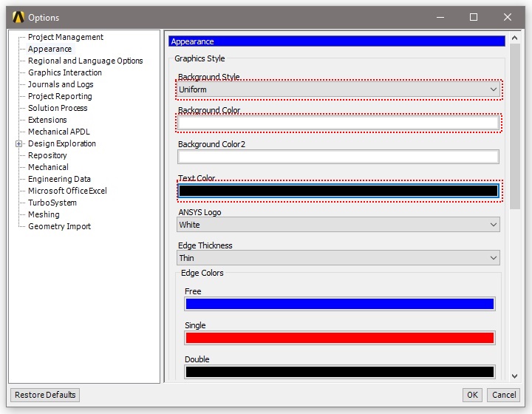Viewport: 532px width, 414px height.
Task: Close the Options dialog
Action: (x=508, y=17)
